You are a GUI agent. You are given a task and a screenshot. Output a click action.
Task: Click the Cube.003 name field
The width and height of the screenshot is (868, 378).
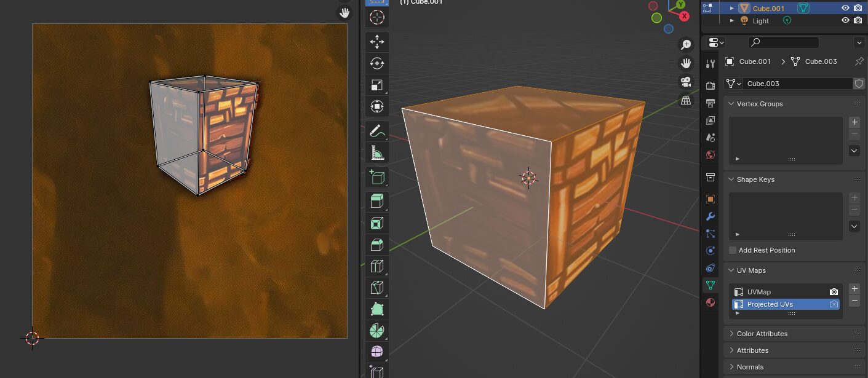point(797,83)
